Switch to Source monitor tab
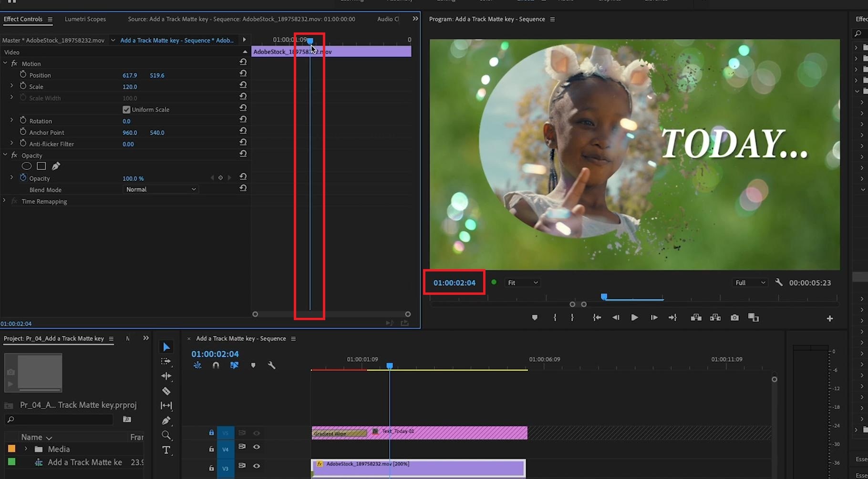The image size is (868, 479). point(241,19)
